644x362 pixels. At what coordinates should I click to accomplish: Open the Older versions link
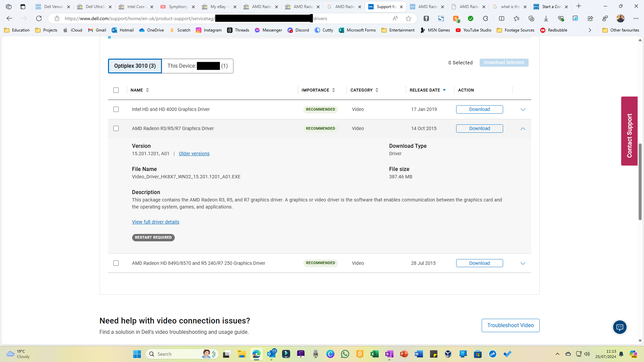pyautogui.click(x=194, y=154)
